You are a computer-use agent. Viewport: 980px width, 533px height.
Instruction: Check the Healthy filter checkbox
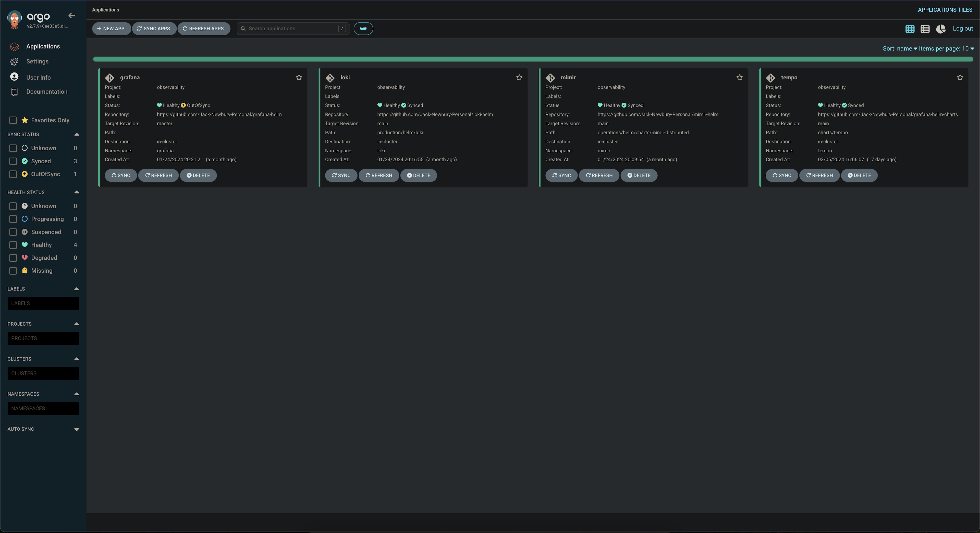pos(13,245)
